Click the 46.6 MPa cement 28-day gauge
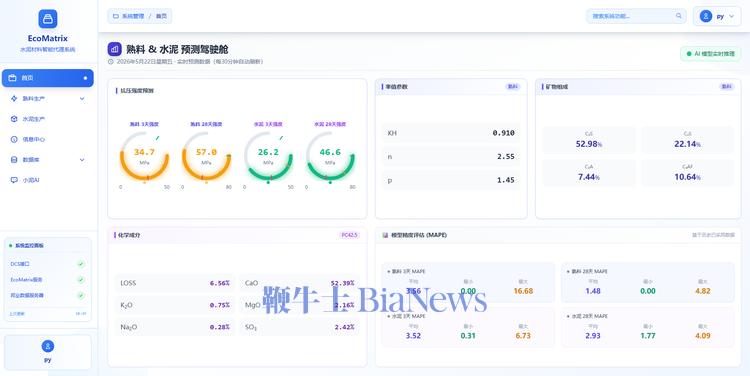 click(330, 156)
